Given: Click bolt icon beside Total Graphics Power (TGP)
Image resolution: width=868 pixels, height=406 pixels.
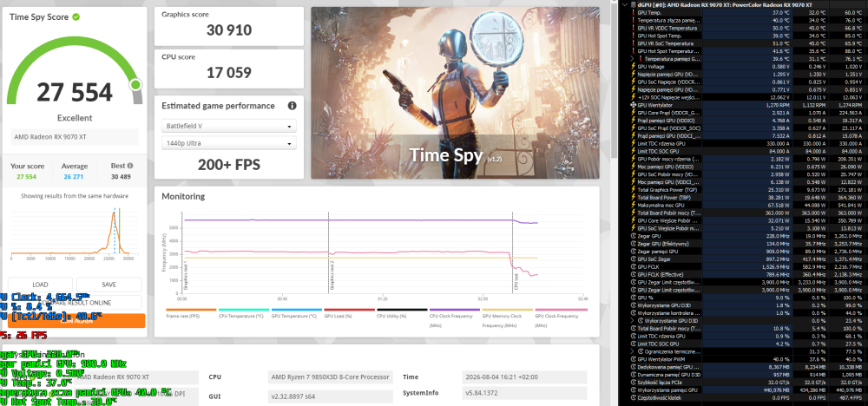Looking at the screenshot, I should (635, 189).
